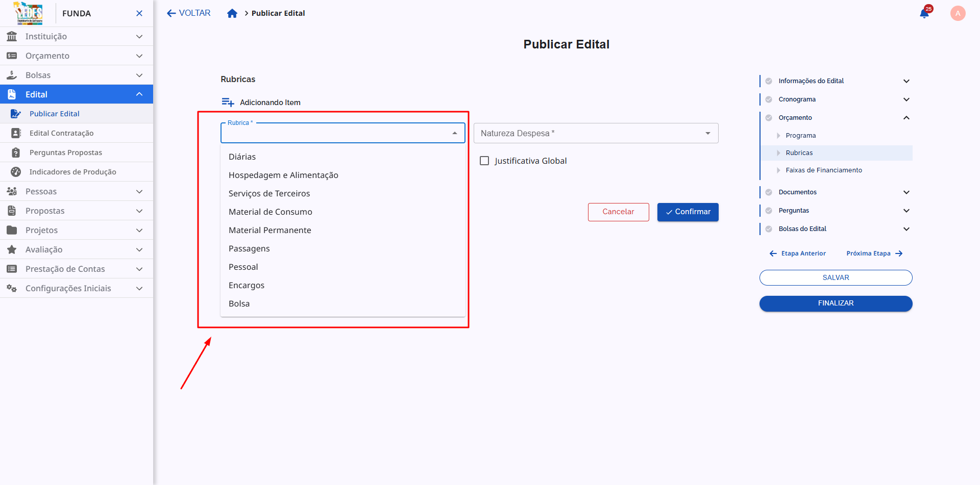
Task: Select Passagens from the Rubrica list
Action: (x=249, y=248)
